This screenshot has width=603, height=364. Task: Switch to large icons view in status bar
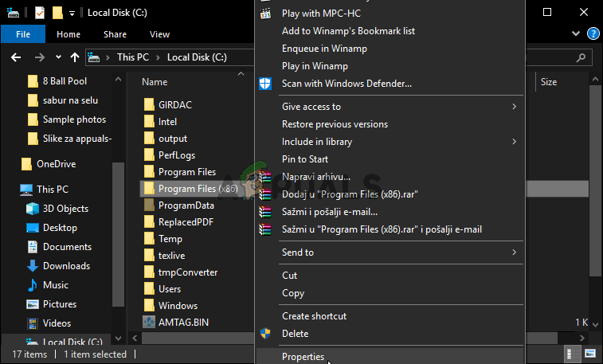pos(590,354)
